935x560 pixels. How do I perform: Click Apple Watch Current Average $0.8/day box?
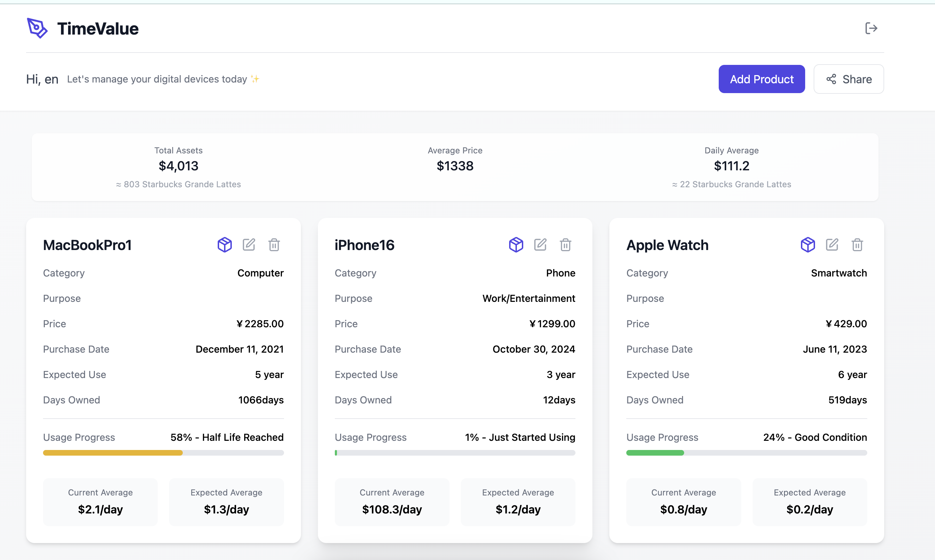click(683, 502)
